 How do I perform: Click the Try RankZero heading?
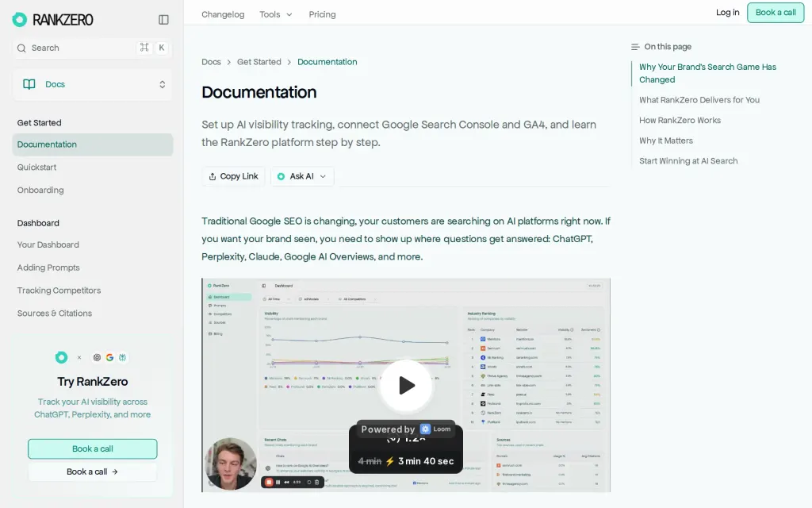(93, 382)
